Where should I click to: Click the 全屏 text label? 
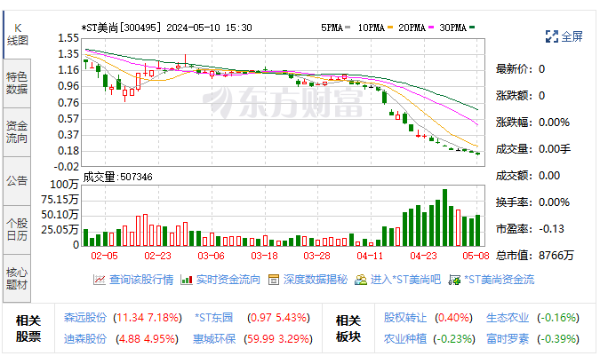click(572, 36)
